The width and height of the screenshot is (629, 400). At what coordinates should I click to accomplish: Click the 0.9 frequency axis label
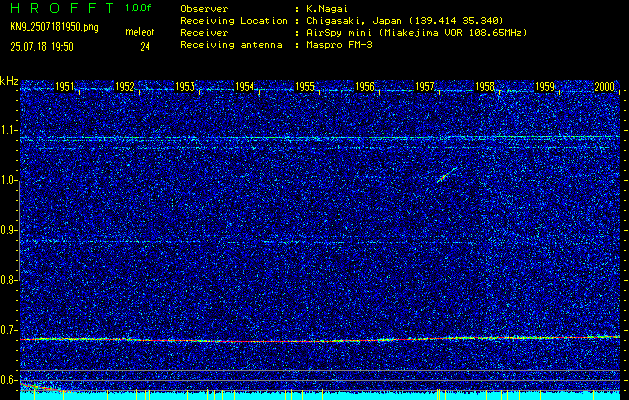(8, 230)
